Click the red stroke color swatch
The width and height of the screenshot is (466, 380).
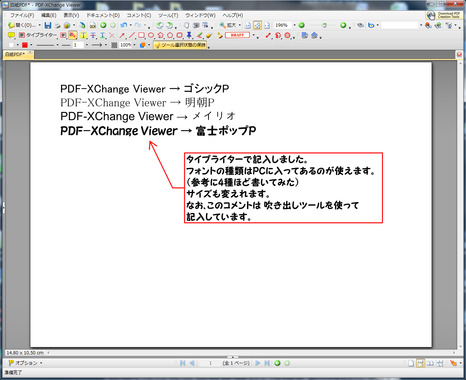pyautogui.click(x=25, y=45)
